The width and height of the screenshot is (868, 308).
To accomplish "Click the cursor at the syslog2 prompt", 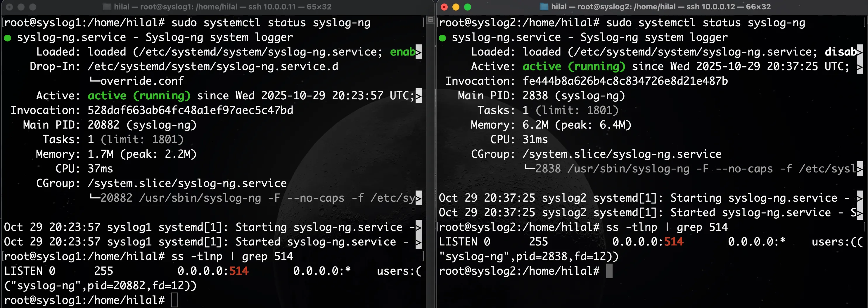I will pos(609,271).
